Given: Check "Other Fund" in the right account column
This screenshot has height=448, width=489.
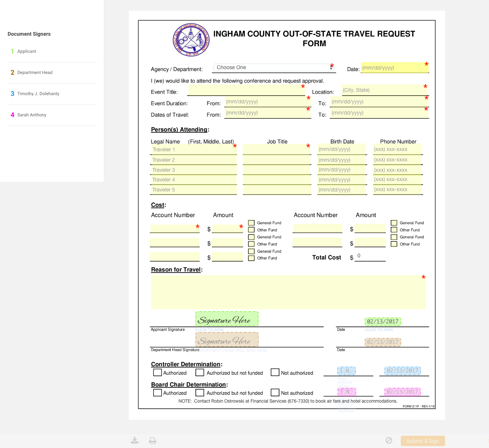Looking at the screenshot, I should 394,230.
